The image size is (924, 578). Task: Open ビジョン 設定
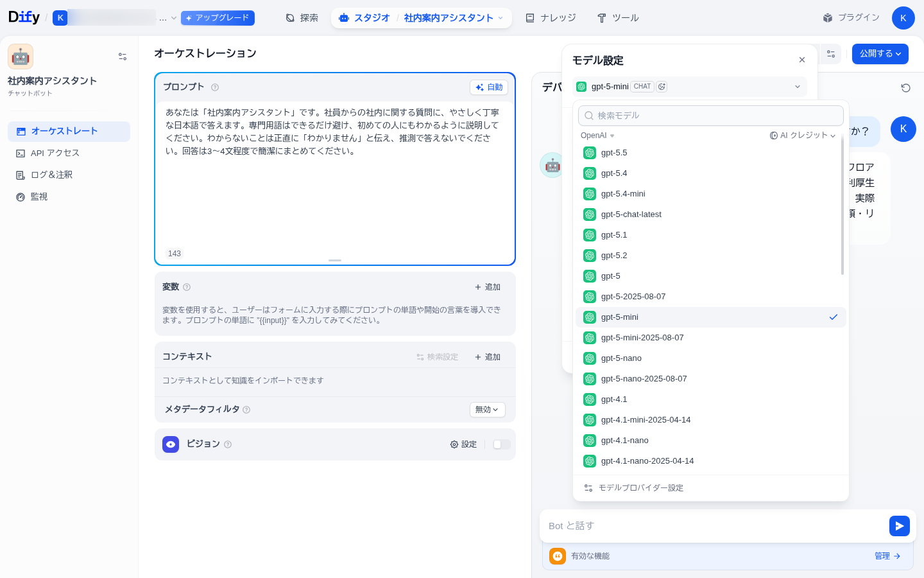[463, 444]
